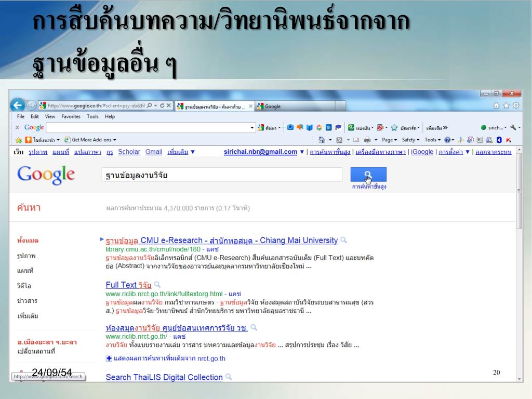
Task: Click the browser Forward arrow button
Action: pyautogui.click(x=31, y=105)
